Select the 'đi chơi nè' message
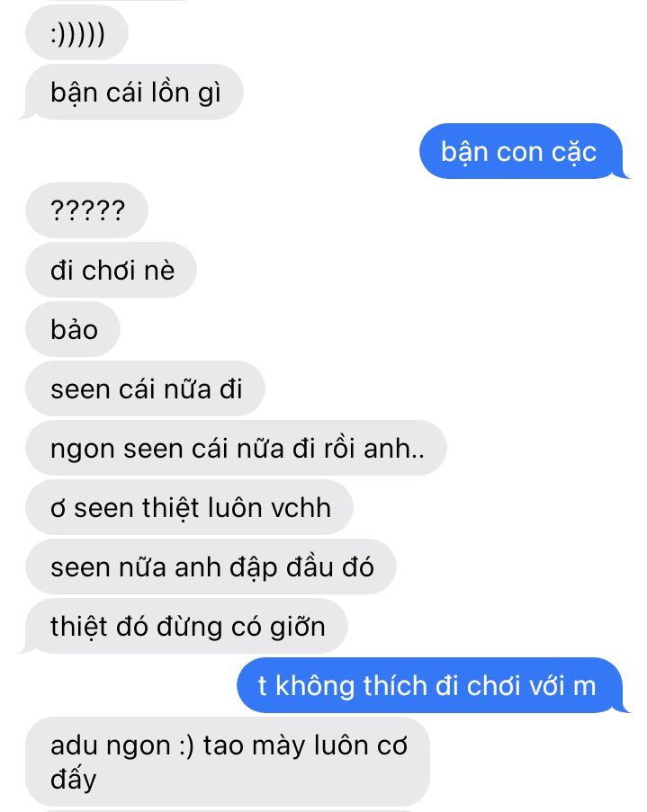Viewport: 647px width, 812px height. tap(111, 270)
